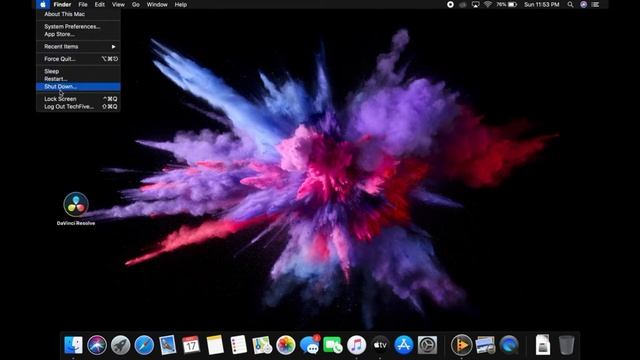The height and width of the screenshot is (360, 640).
Task: Open the yellow Notes app in Dock
Action: pyautogui.click(x=215, y=345)
